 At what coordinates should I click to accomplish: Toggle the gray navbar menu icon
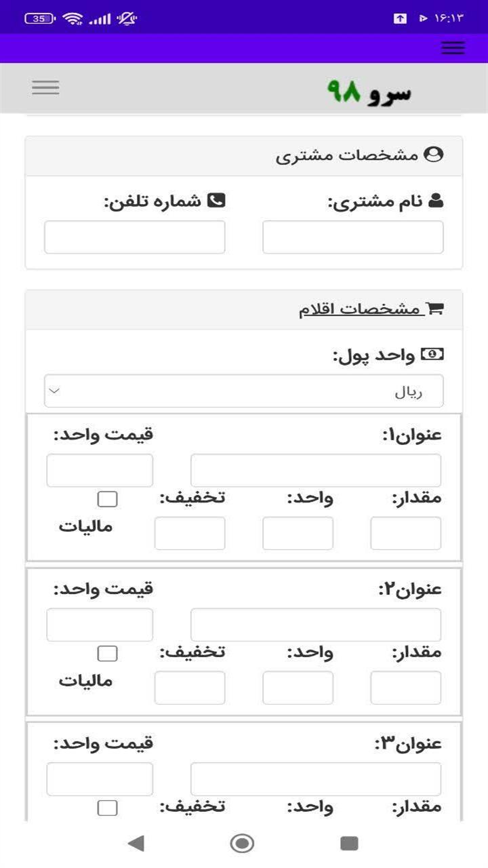point(45,87)
